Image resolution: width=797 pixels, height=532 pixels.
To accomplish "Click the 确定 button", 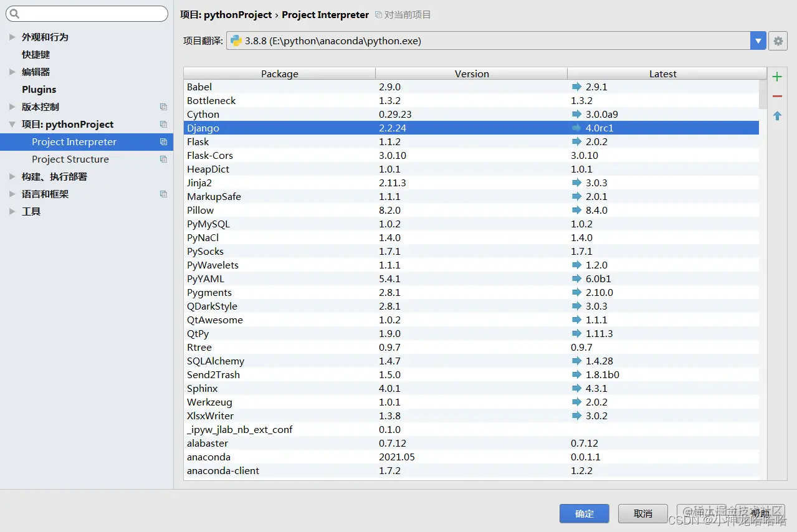I will pyautogui.click(x=585, y=513).
